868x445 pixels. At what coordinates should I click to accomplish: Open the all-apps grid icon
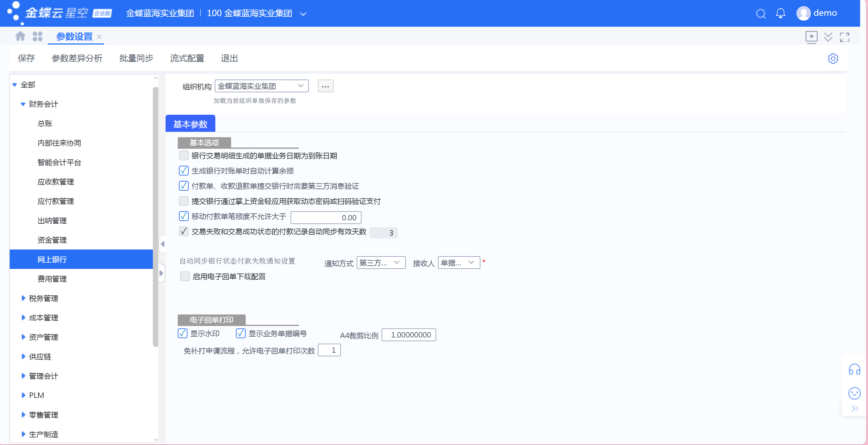37,36
